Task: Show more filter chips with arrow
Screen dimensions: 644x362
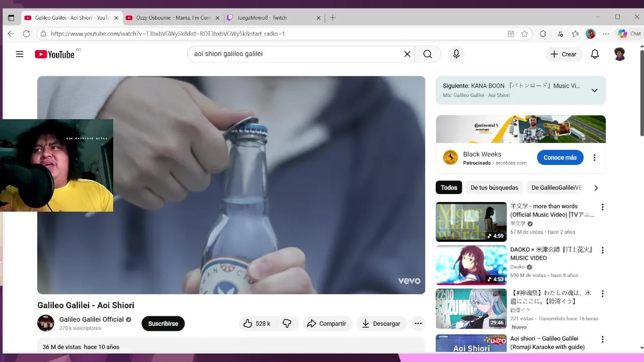Action: (x=596, y=188)
